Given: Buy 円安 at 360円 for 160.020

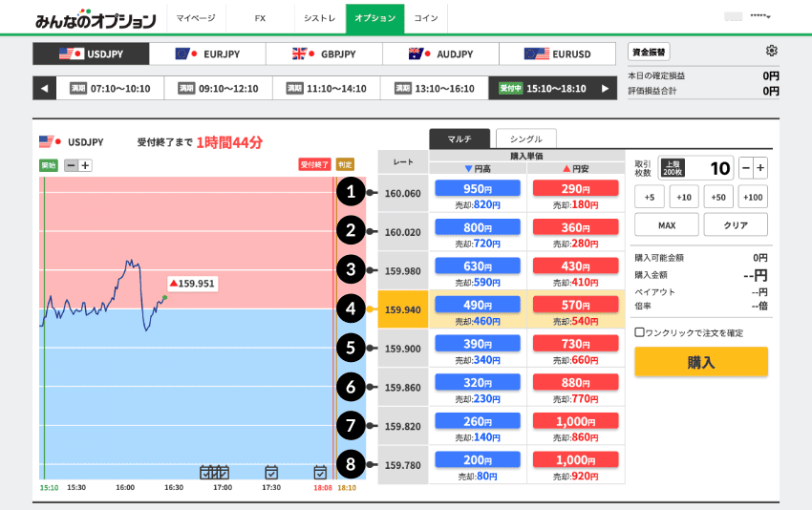Looking at the screenshot, I should pyautogui.click(x=575, y=227).
